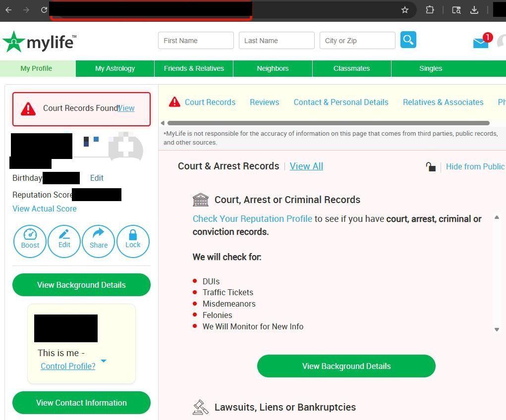Click We Will Monitor for New Info
This screenshot has height=420, width=506.
pyautogui.click(x=253, y=326)
